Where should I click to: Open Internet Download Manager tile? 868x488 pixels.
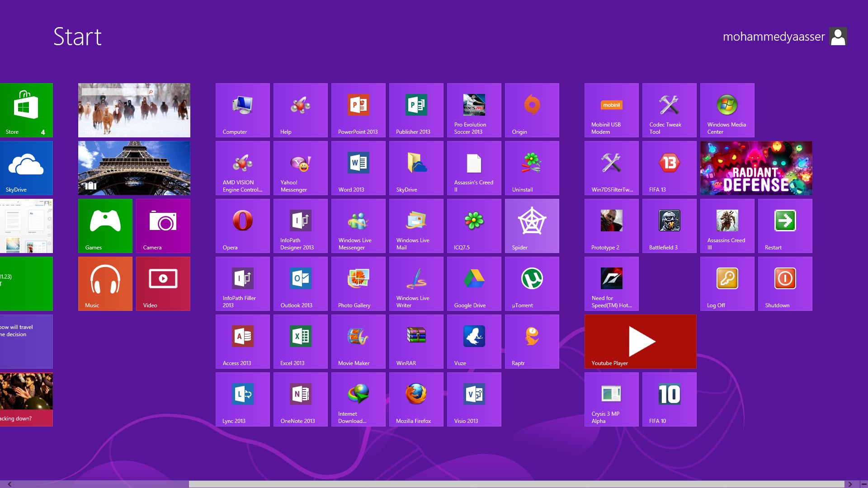click(359, 399)
